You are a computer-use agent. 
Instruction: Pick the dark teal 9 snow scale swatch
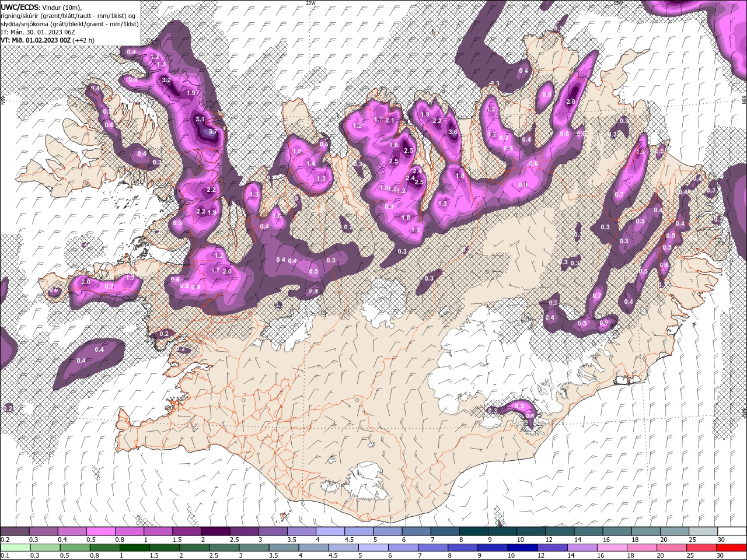pos(502,531)
